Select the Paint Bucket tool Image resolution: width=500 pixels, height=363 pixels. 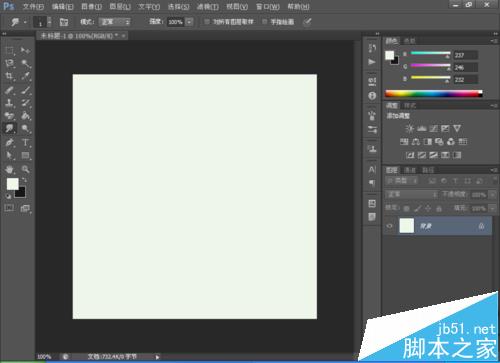pyautogui.click(x=25, y=116)
